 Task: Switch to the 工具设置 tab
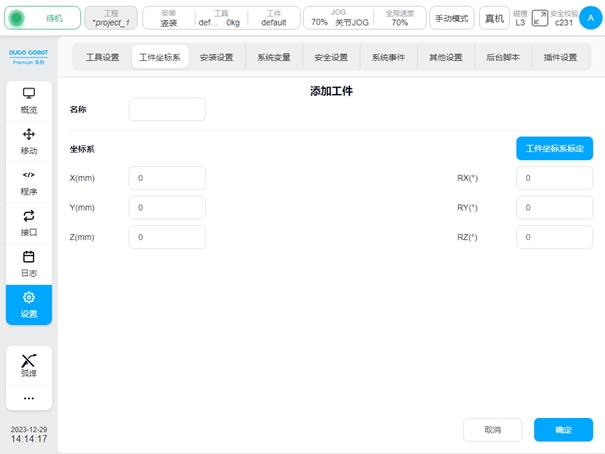pyautogui.click(x=102, y=58)
